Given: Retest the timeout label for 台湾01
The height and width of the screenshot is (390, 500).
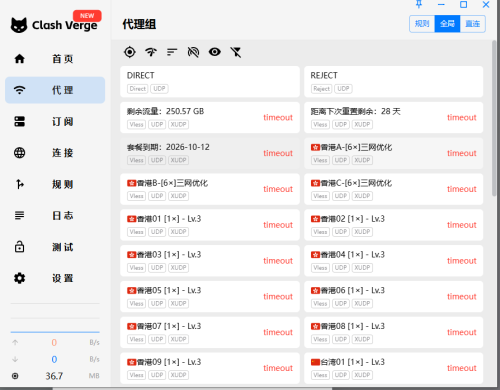Looking at the screenshot, I should tap(462, 368).
